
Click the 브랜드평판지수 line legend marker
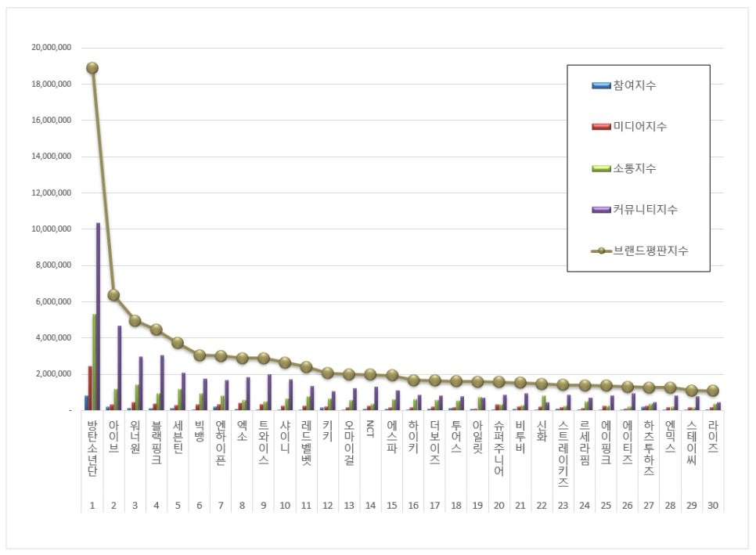600,251
